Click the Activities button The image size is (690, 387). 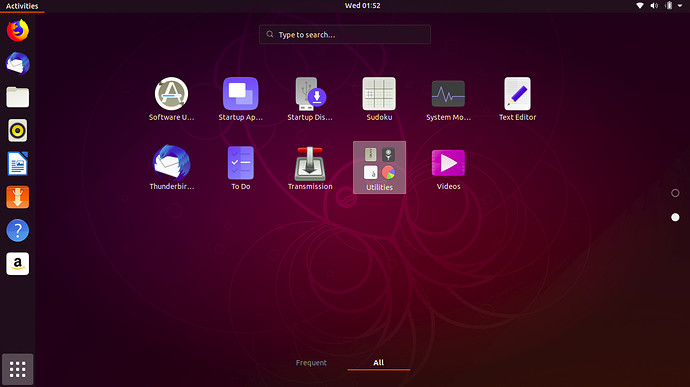click(22, 6)
